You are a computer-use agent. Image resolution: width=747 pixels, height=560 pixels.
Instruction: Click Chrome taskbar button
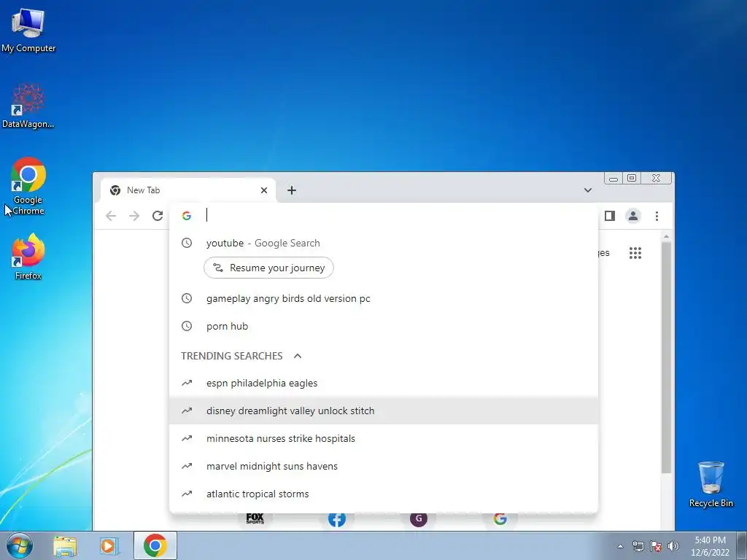click(x=155, y=545)
